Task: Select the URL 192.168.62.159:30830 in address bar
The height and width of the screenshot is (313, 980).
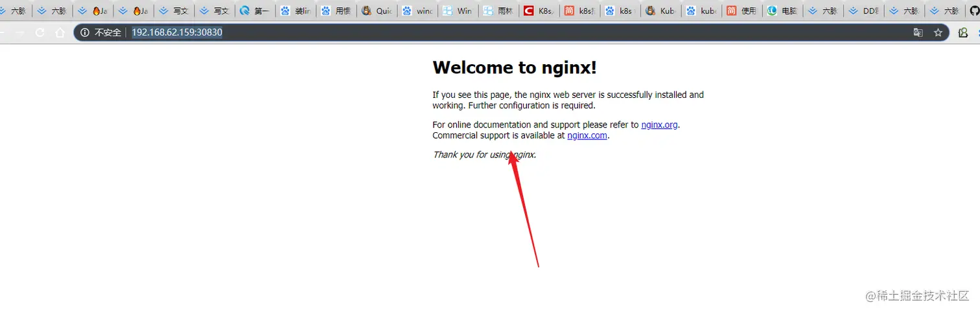Action: (x=177, y=32)
